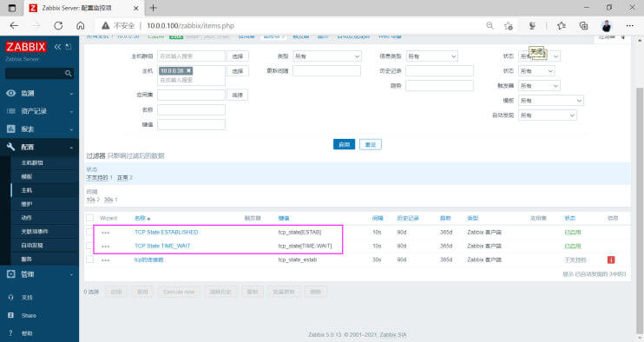The height and width of the screenshot is (342, 644).
Task: Click the red error info icon
Action: [611, 260]
